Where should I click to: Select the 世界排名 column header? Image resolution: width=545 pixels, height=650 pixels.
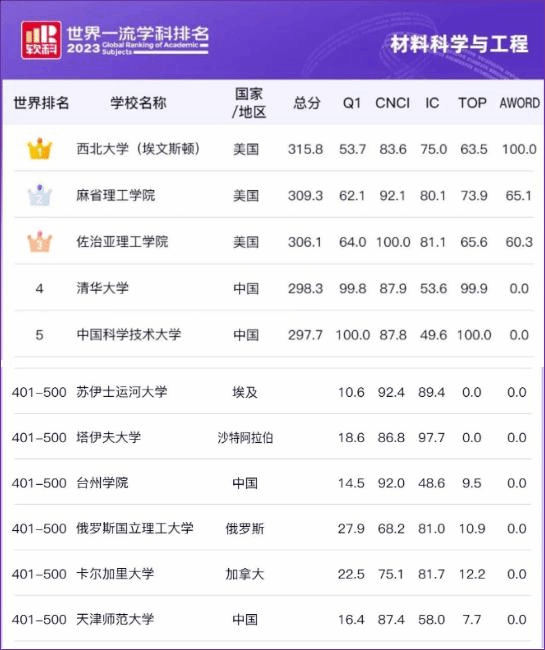41,103
